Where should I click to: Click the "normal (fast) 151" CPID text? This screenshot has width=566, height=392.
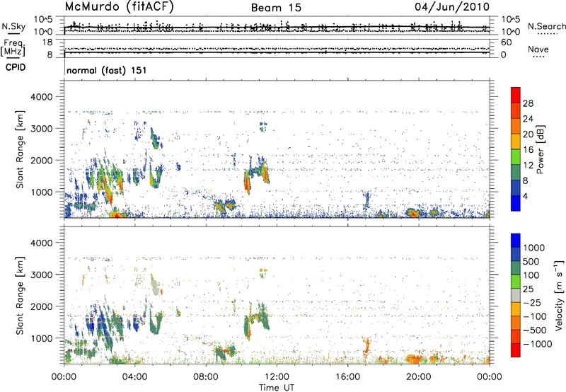pos(107,70)
